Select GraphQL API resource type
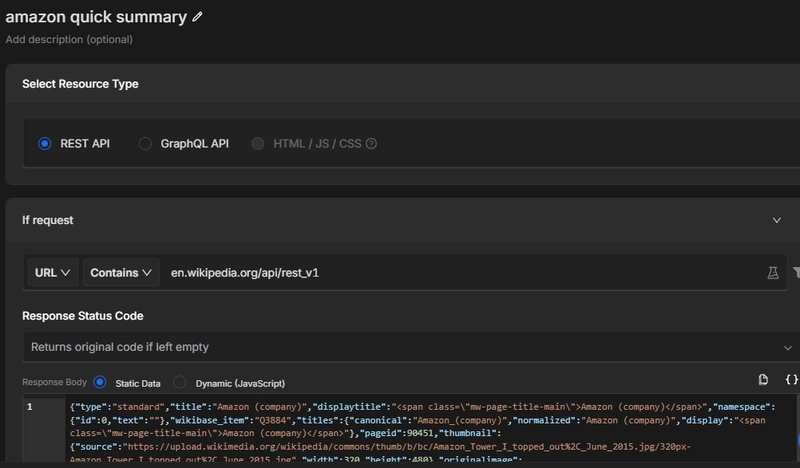 (x=145, y=144)
